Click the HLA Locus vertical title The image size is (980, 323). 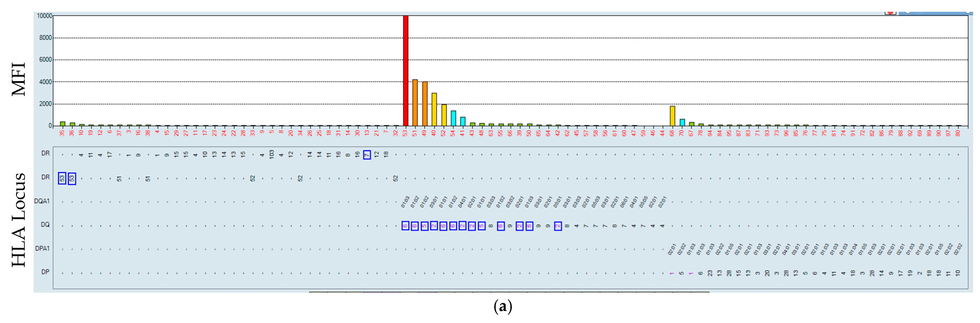18,220
